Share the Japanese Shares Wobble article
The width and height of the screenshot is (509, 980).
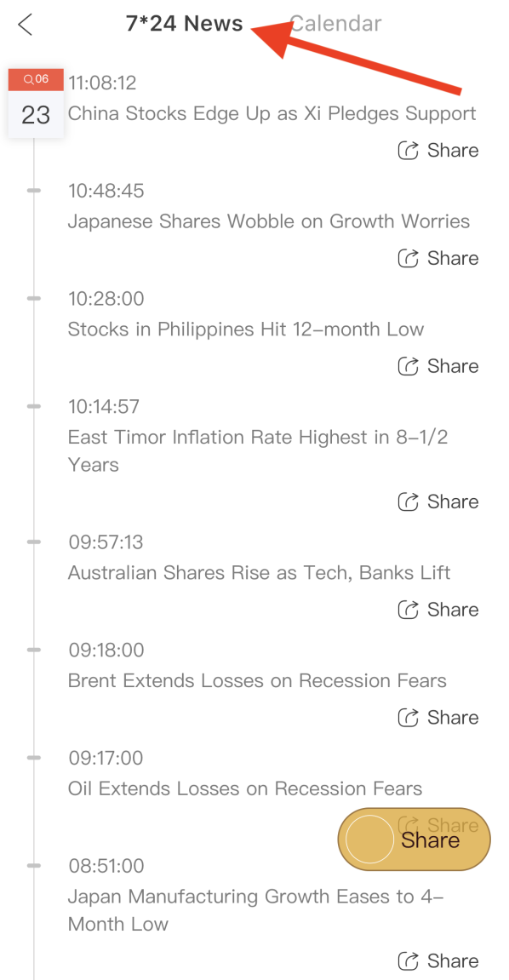pyautogui.click(x=438, y=258)
